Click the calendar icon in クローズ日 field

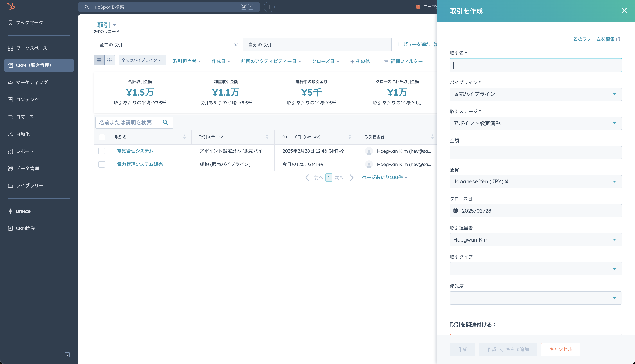[456, 210]
